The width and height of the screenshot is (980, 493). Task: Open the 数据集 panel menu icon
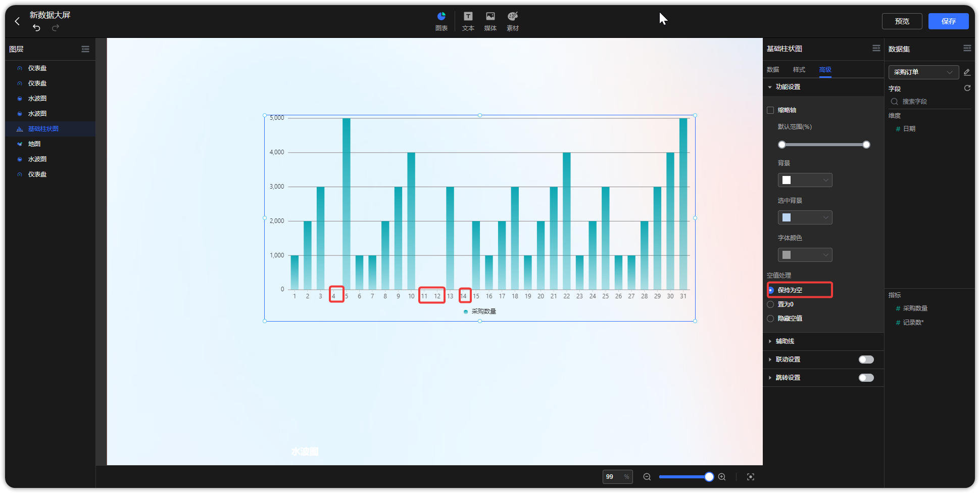tap(967, 48)
